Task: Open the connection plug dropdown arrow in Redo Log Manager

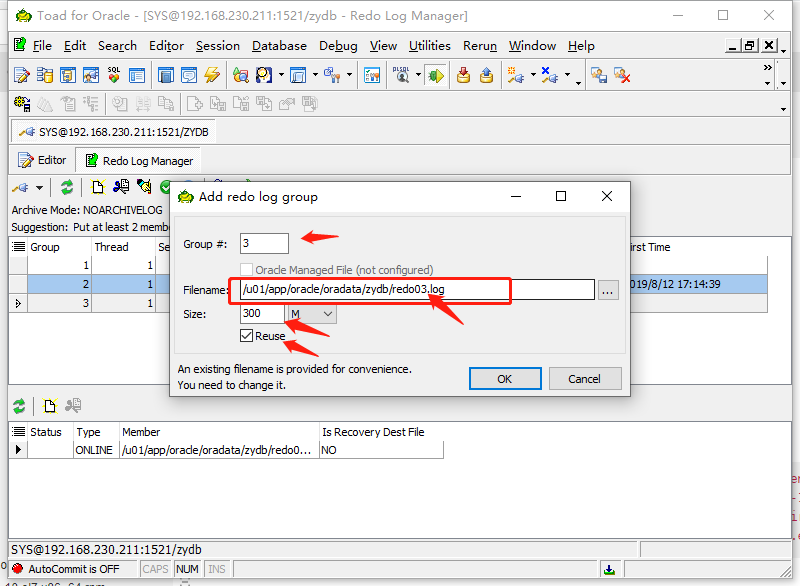Action: click(39, 188)
